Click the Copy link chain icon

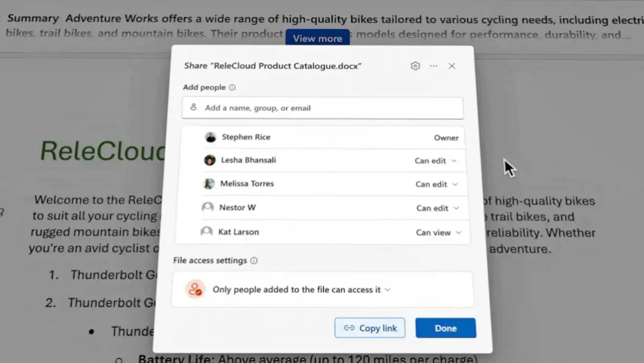point(349,327)
